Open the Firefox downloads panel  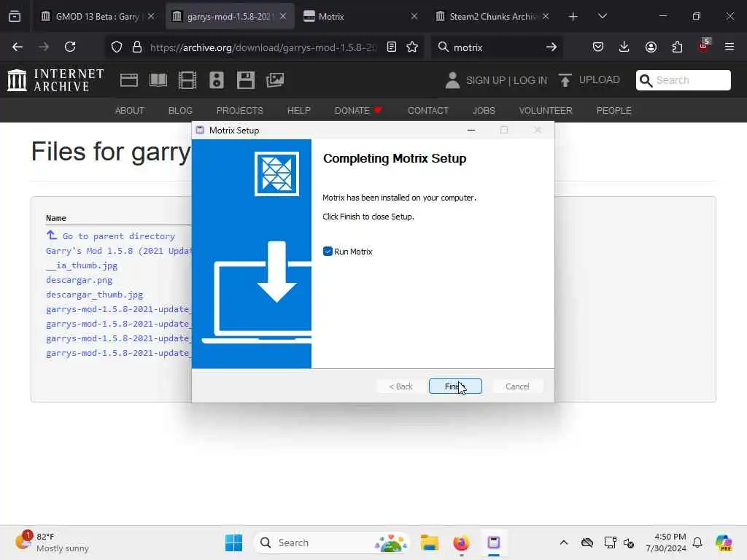click(x=624, y=47)
